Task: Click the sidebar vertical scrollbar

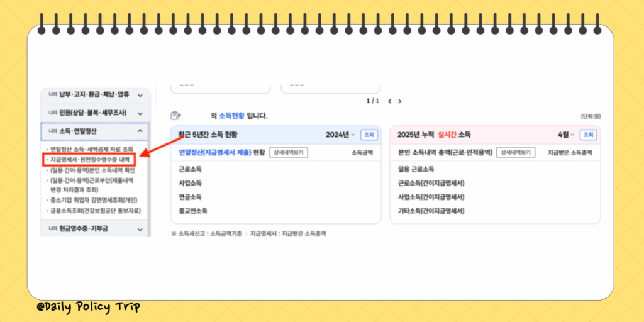Action: 149,179
